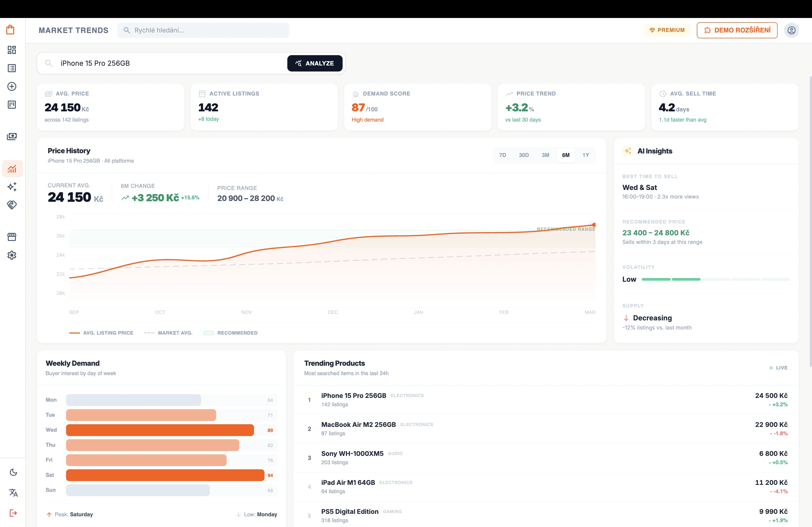Click the Avg. Price banknote icon

coord(48,94)
